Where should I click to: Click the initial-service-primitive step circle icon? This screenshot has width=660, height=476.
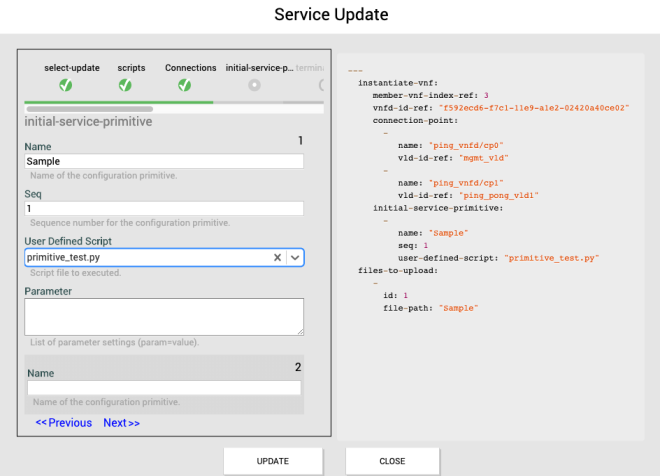coord(254,85)
